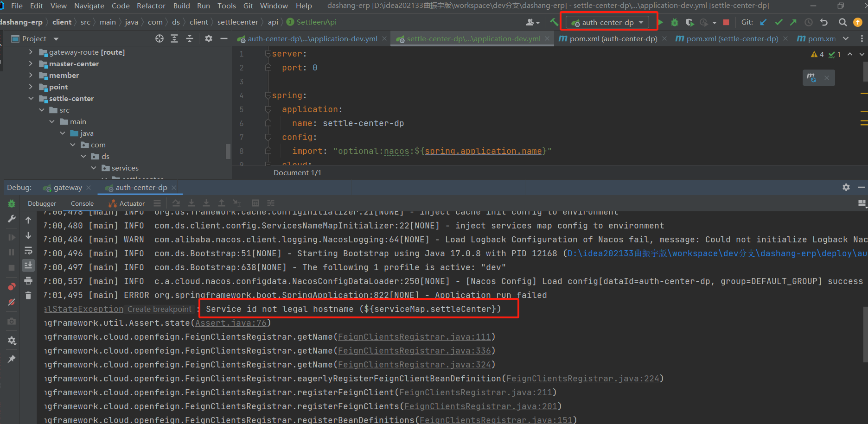Open pom.xml (settle-center-dp) tab

(732, 39)
